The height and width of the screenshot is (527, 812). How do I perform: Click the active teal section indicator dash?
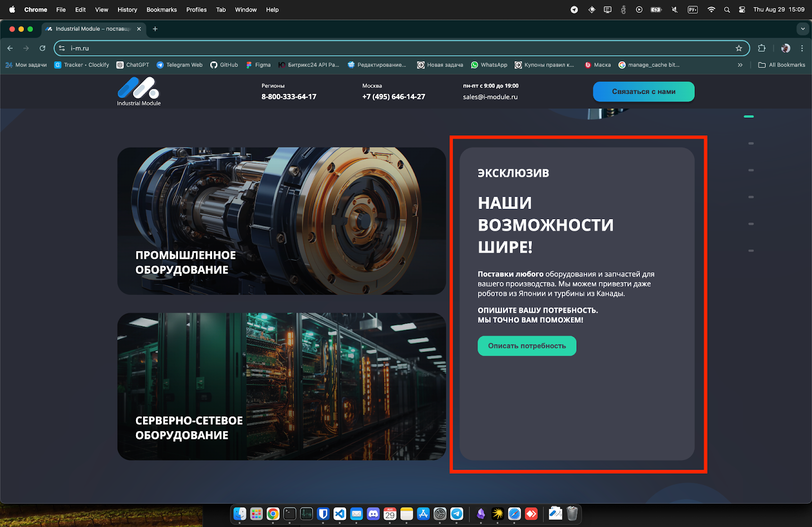pos(749,117)
